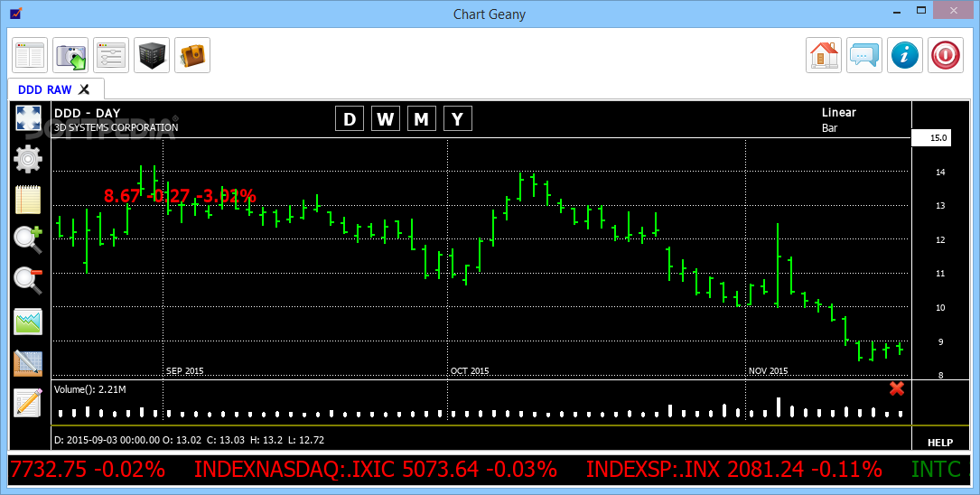This screenshot has height=495, width=980.
Task: Click the red power exit icon
Action: (946, 55)
